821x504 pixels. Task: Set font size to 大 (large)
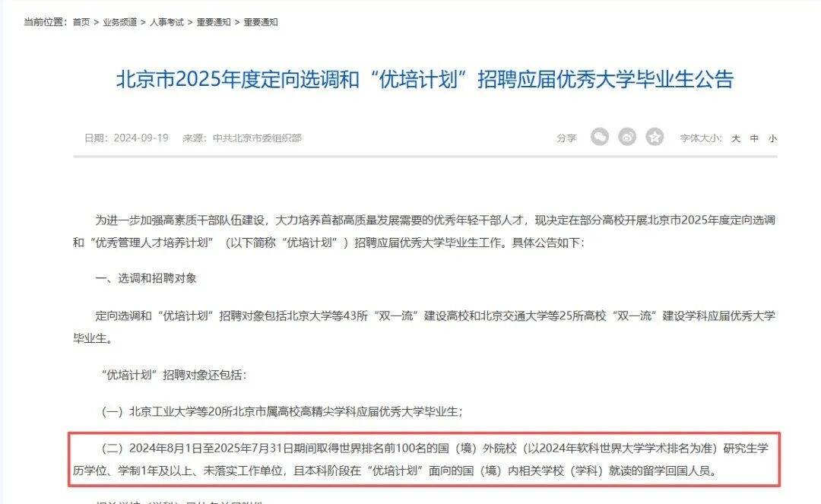[x=736, y=138]
